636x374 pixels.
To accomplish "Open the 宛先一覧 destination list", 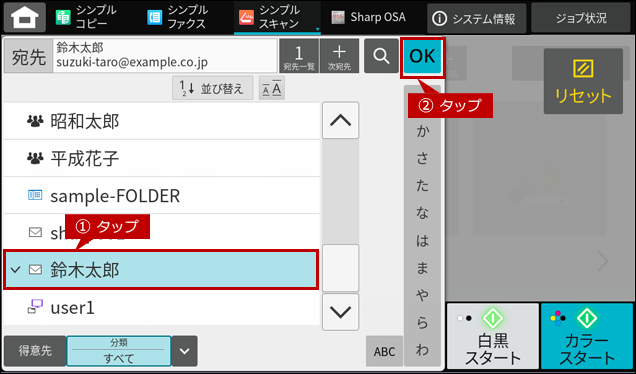I will click(299, 56).
